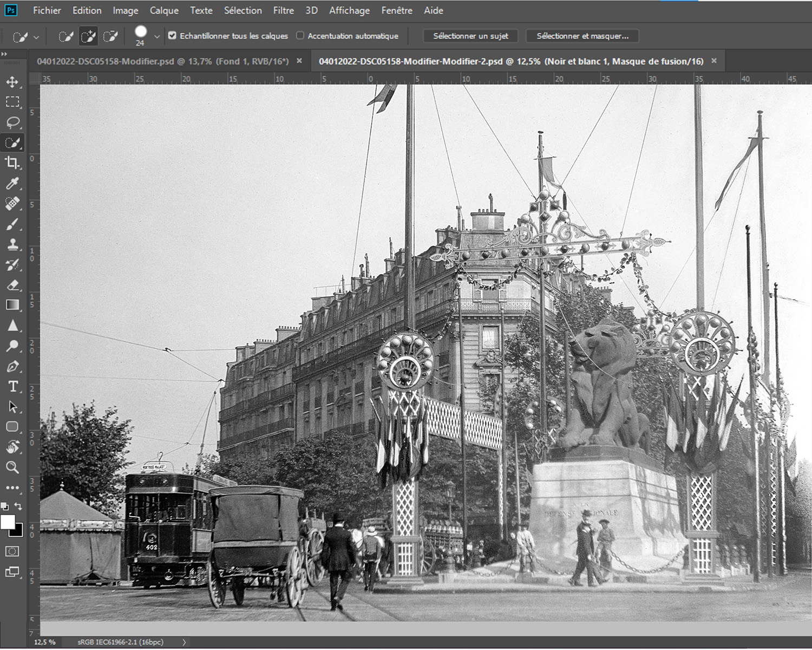Open the brush size picker dropdown
Screen dimensions: 812x650
157,37
